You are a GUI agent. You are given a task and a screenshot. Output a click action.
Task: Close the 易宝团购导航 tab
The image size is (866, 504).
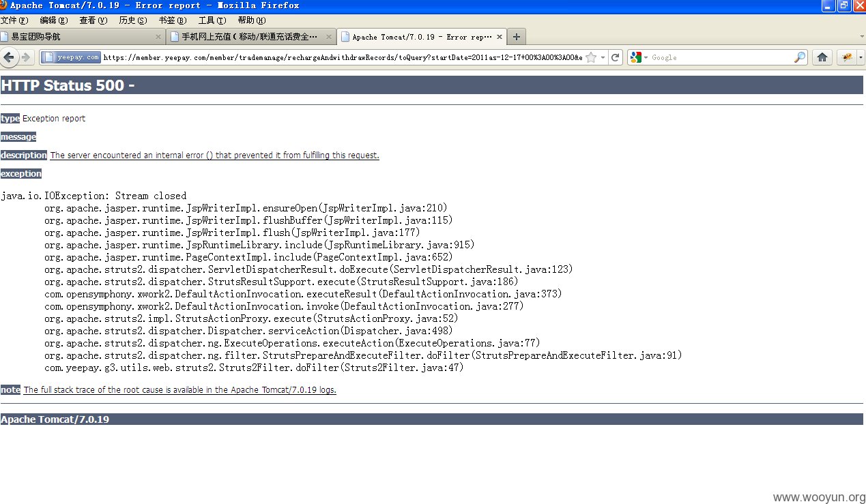tap(158, 37)
